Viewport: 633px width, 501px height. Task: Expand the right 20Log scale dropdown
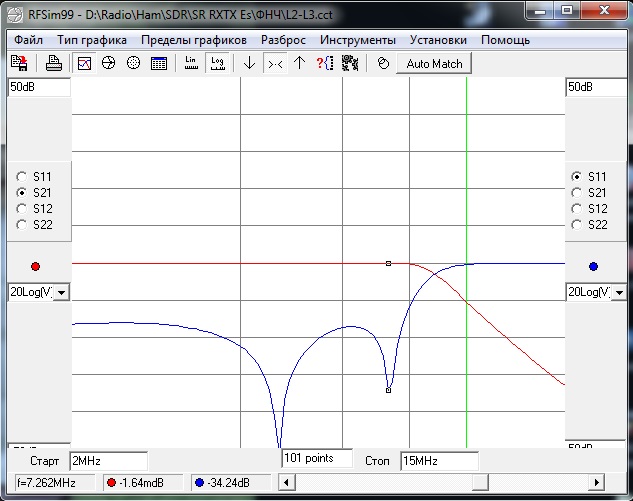(x=619, y=292)
